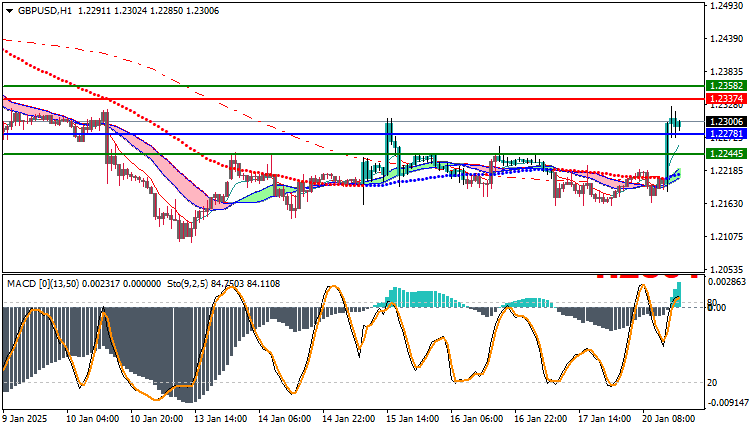This screenshot has width=750, height=430.
Task: Click the 16 Jan 22:00 time label
Action: (x=541, y=419)
